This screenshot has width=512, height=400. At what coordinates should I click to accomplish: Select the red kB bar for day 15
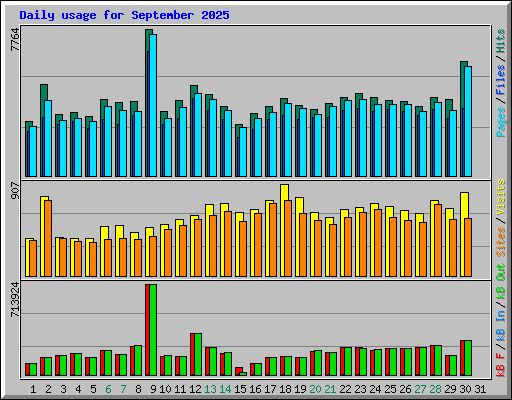click(239, 370)
